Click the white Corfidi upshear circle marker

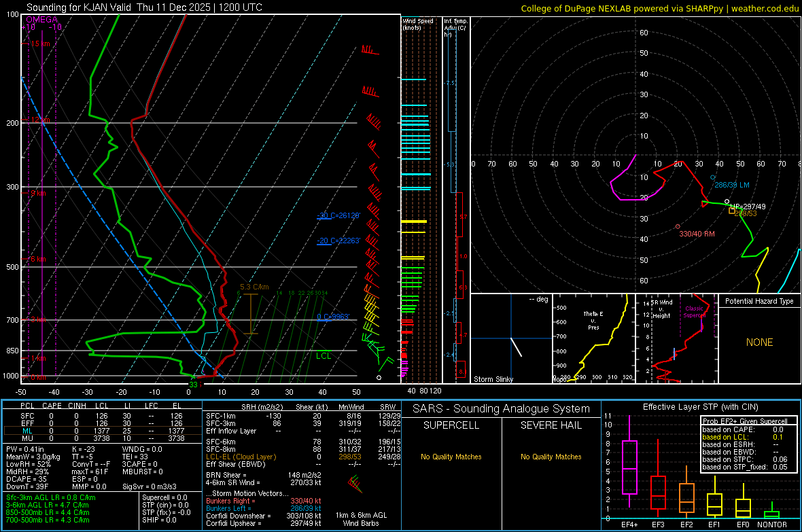pyautogui.click(x=727, y=202)
